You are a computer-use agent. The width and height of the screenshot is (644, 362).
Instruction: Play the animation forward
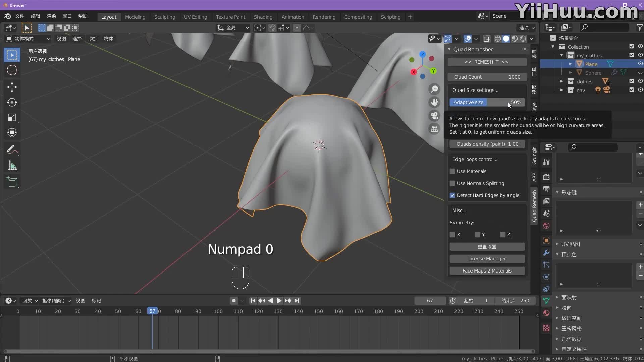tap(279, 301)
